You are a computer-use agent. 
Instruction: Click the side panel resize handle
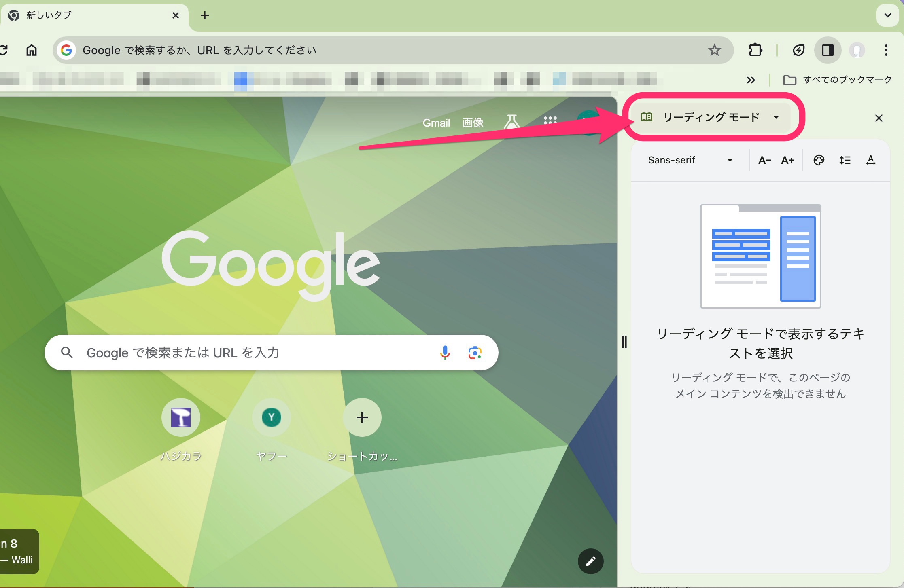coord(624,342)
